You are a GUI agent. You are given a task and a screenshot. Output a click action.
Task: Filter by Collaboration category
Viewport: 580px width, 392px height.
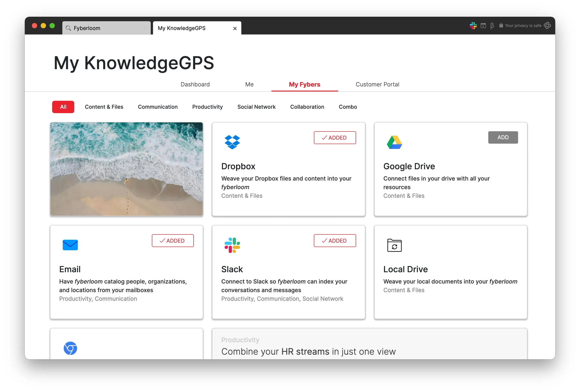point(307,107)
